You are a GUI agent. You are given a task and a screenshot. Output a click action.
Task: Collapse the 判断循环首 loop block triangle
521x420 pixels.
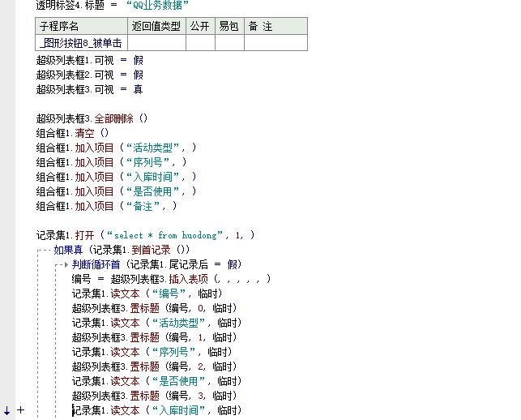[x=66, y=264]
